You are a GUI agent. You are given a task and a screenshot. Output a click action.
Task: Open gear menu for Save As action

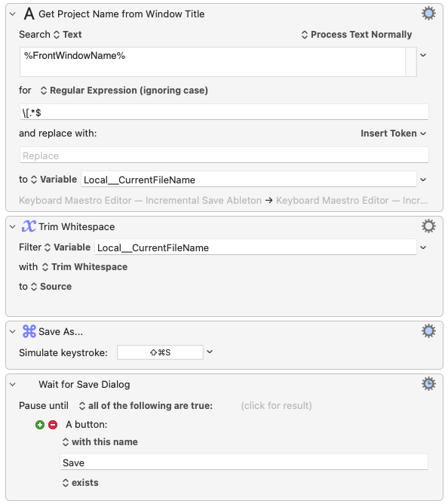(428, 331)
